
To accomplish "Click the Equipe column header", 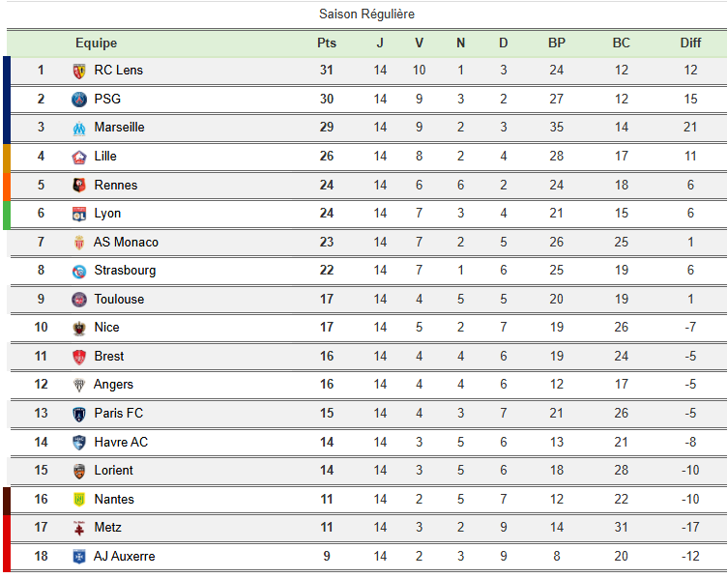I will 96,43.
